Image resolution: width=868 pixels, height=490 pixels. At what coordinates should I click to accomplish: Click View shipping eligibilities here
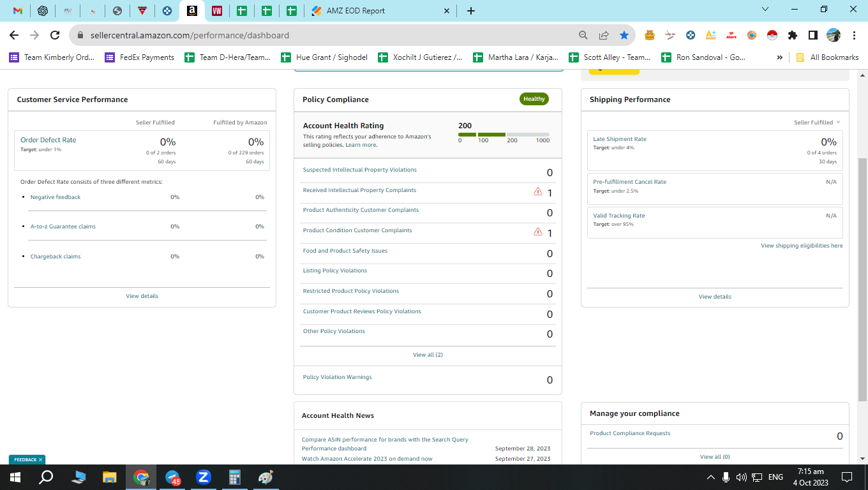(802, 246)
